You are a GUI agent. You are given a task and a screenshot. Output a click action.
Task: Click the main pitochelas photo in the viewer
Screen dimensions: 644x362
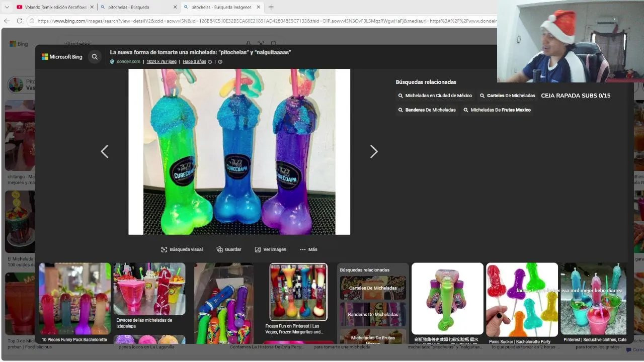coord(239,151)
